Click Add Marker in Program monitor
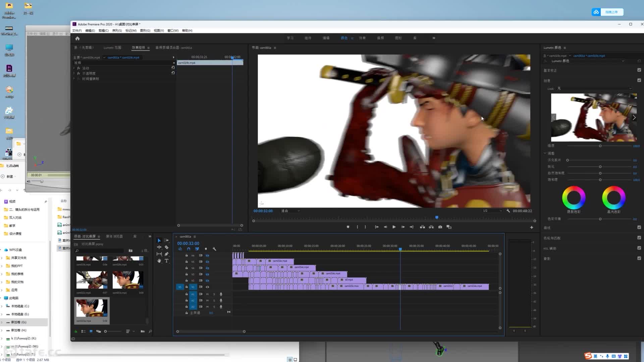This screenshot has width=644, height=362. [x=348, y=227]
